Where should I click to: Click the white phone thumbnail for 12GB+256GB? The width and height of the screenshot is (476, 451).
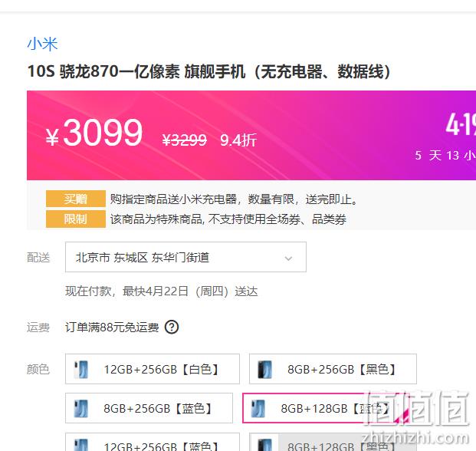coord(81,369)
